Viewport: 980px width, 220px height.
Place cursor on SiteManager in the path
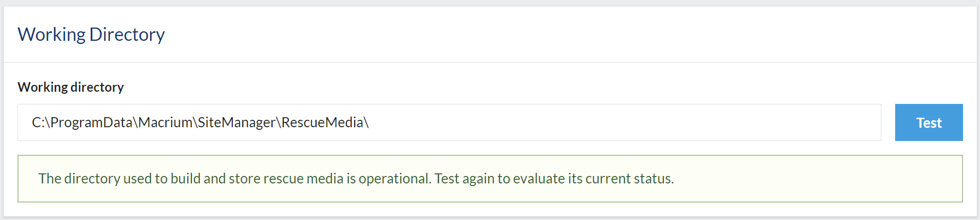click(x=237, y=122)
